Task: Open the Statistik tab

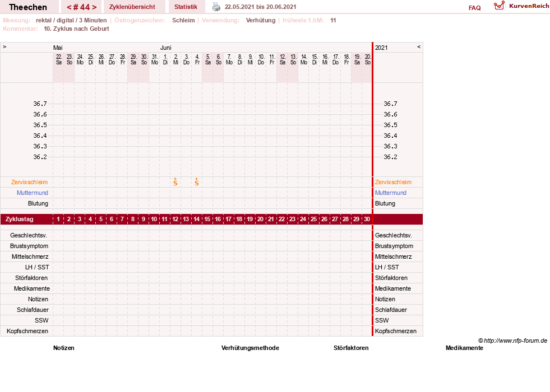Action: (186, 7)
